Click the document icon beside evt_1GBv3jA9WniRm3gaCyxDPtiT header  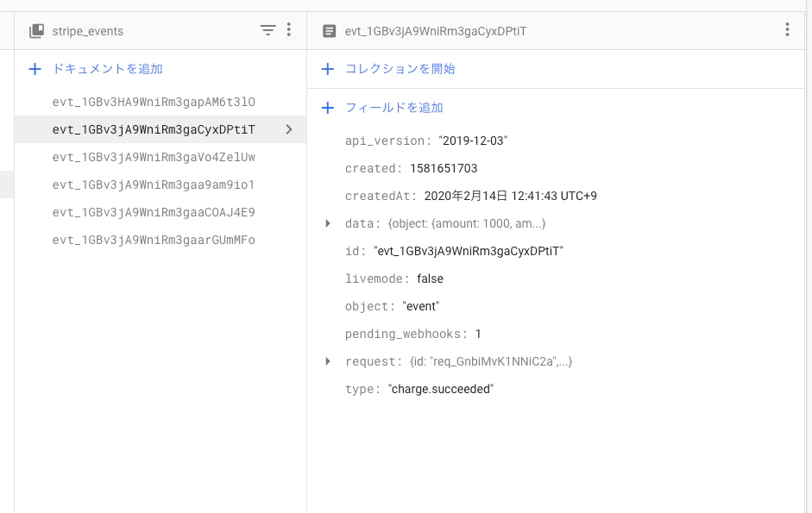coord(329,31)
